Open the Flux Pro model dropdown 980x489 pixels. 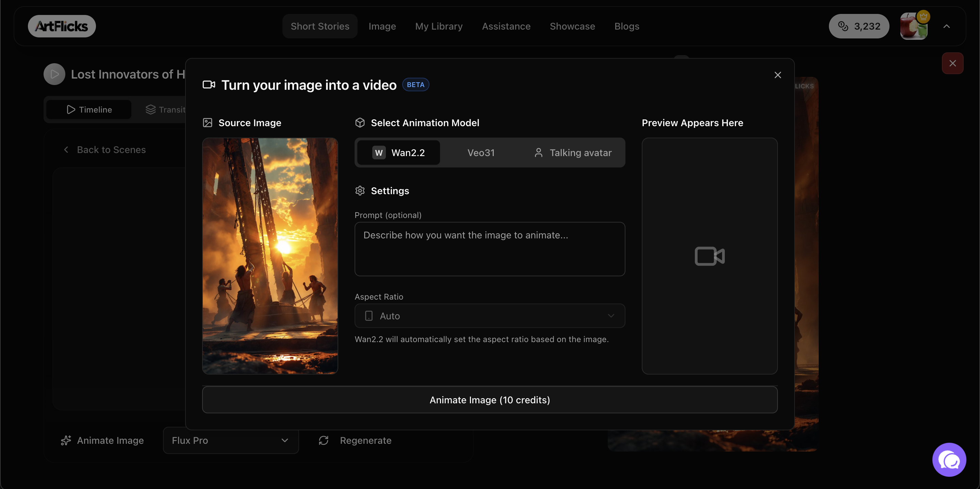(x=230, y=440)
